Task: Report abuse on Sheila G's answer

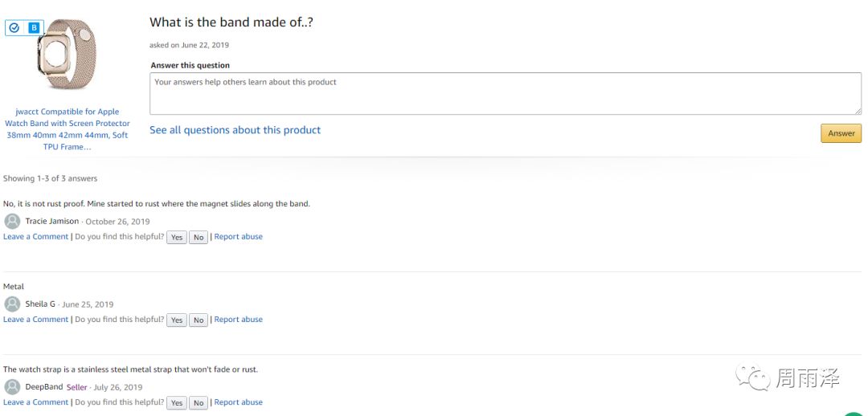Action: point(239,320)
